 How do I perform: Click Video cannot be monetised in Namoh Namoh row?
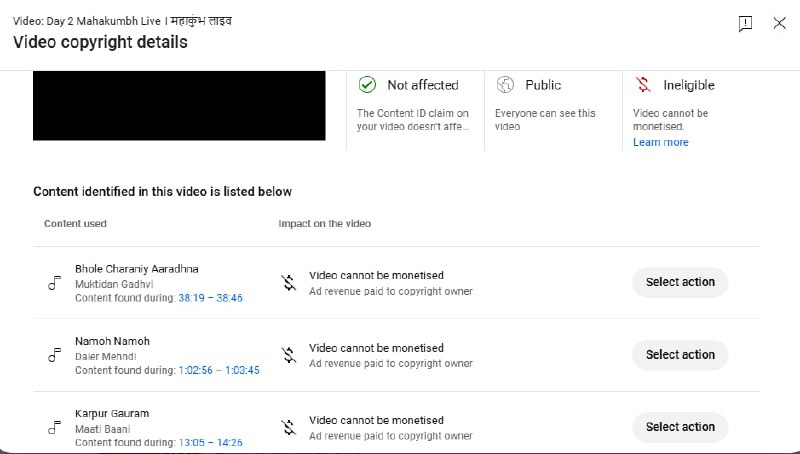[x=377, y=348]
